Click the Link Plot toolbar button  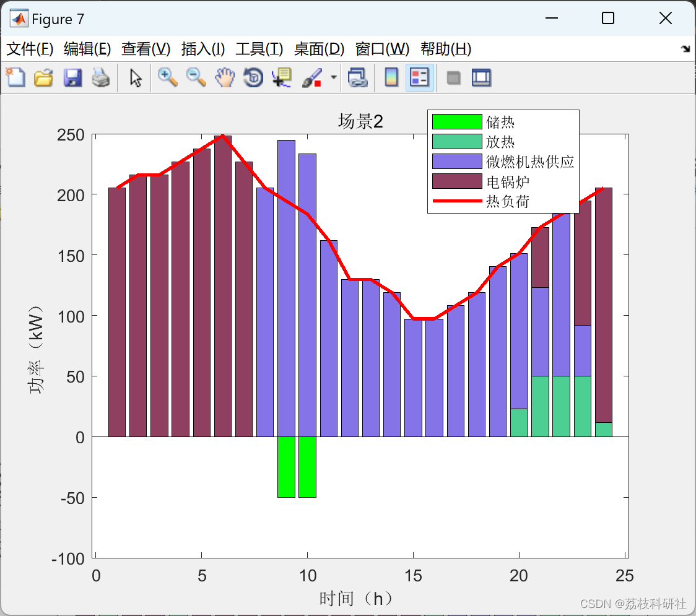[357, 77]
